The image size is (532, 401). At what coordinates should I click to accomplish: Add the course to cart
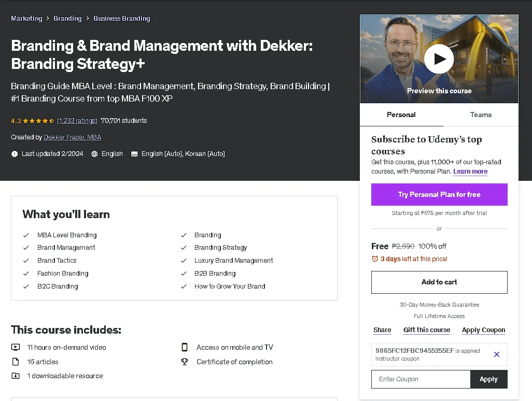point(439,282)
